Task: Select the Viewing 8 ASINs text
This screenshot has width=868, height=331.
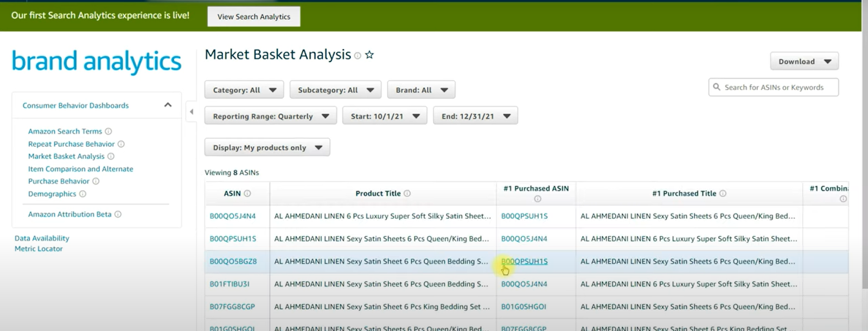Action: click(232, 173)
